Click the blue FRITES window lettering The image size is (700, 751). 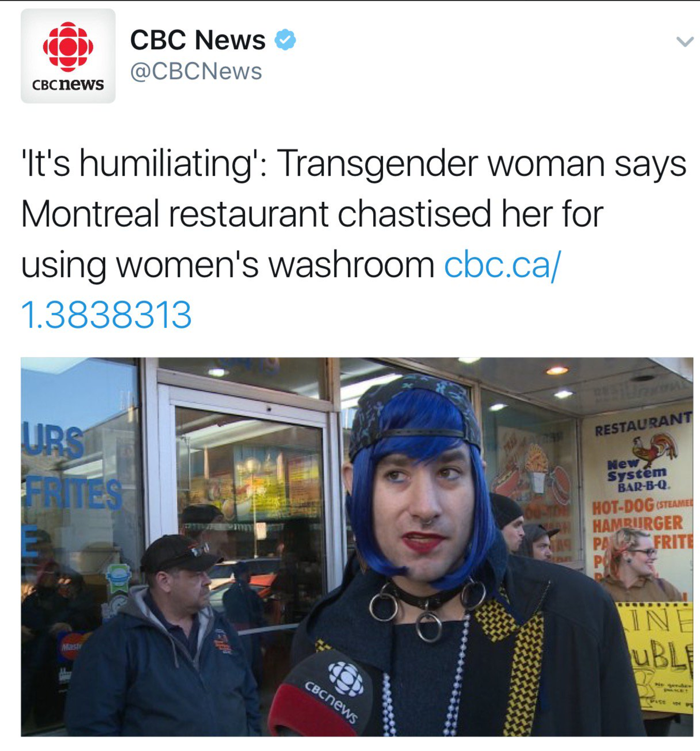pos(73,492)
